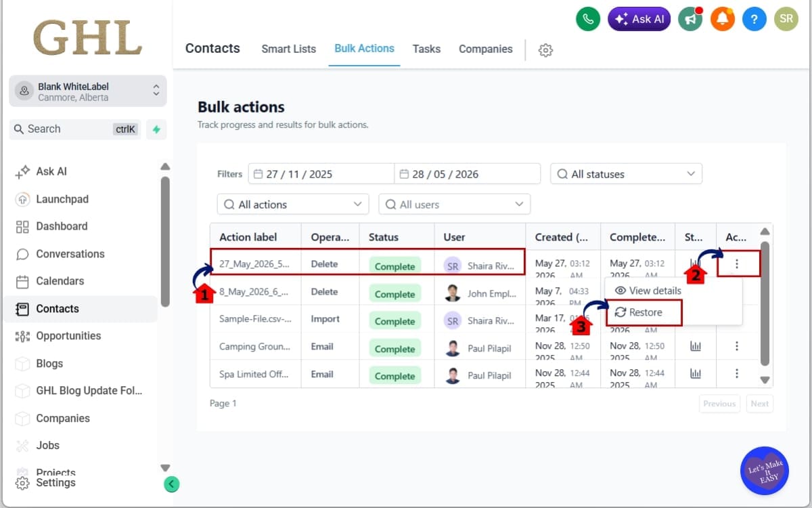Open Companies in the sidebar menu

[x=62, y=419]
